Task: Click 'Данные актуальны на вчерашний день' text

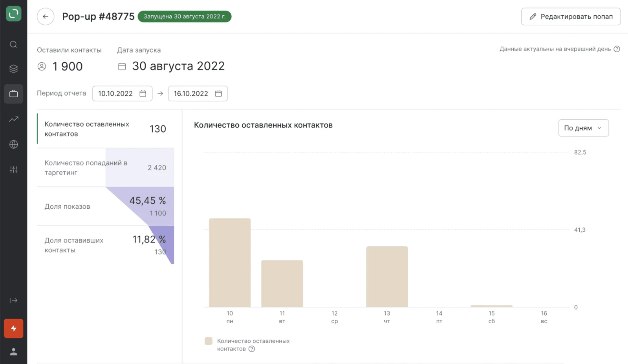Action: point(555,49)
